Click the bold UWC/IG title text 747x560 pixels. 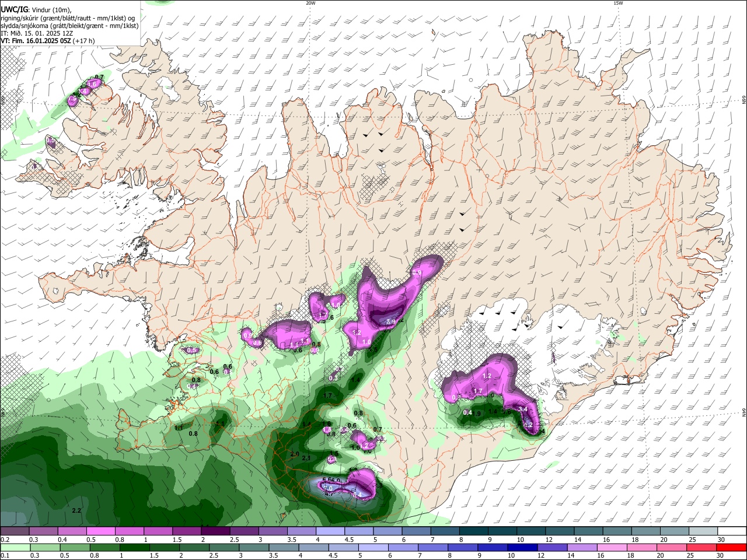coord(14,9)
